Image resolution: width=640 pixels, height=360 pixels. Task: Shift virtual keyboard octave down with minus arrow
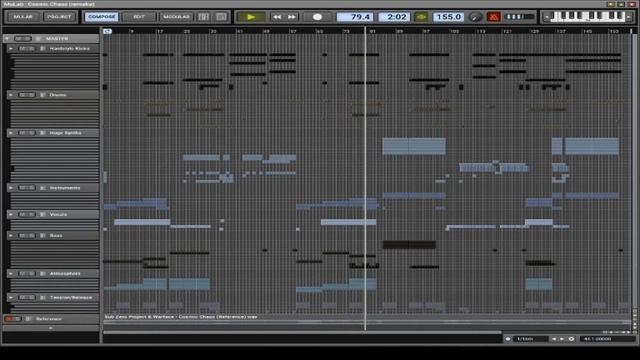[x=547, y=17]
